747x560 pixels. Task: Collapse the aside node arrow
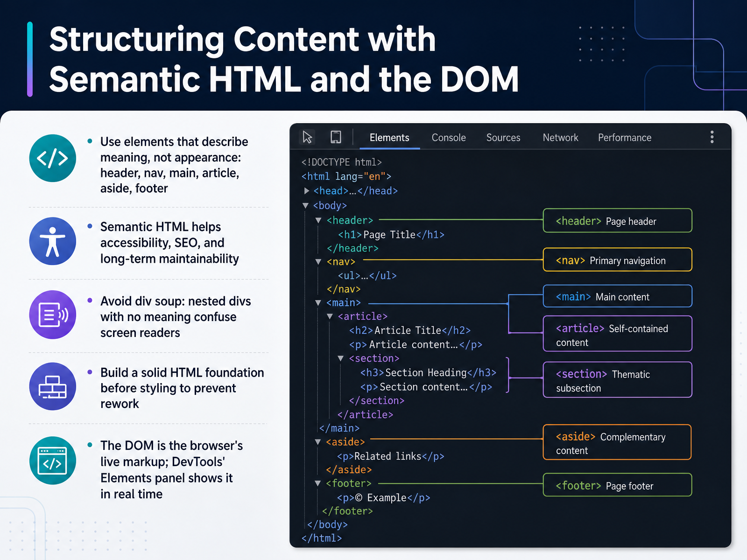pos(318,442)
